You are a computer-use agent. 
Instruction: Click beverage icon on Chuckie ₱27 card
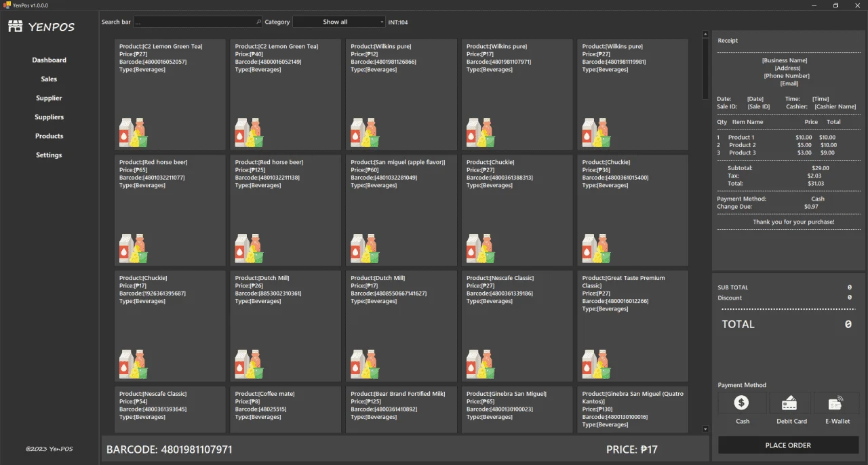point(481,249)
